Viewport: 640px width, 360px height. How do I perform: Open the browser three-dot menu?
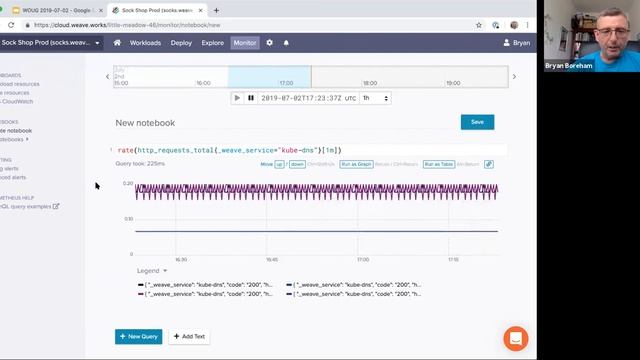(x=527, y=25)
